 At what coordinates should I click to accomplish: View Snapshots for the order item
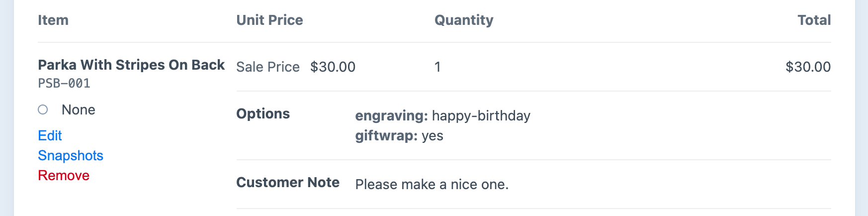(71, 156)
